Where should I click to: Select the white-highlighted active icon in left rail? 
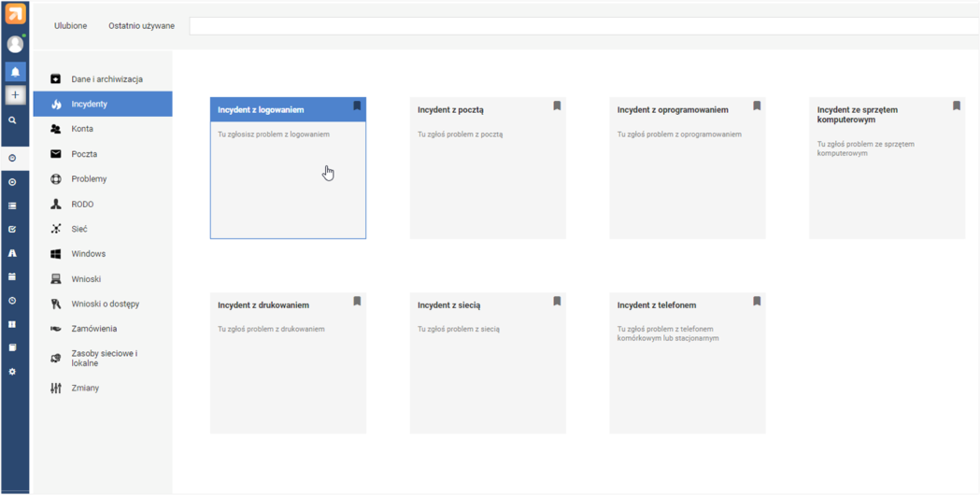[12, 159]
